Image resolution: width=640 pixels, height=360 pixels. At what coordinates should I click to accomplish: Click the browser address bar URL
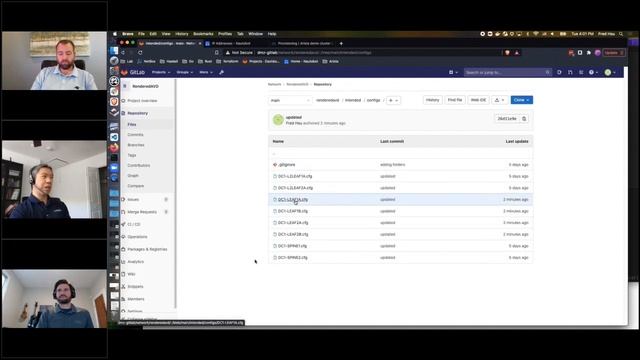(314, 53)
